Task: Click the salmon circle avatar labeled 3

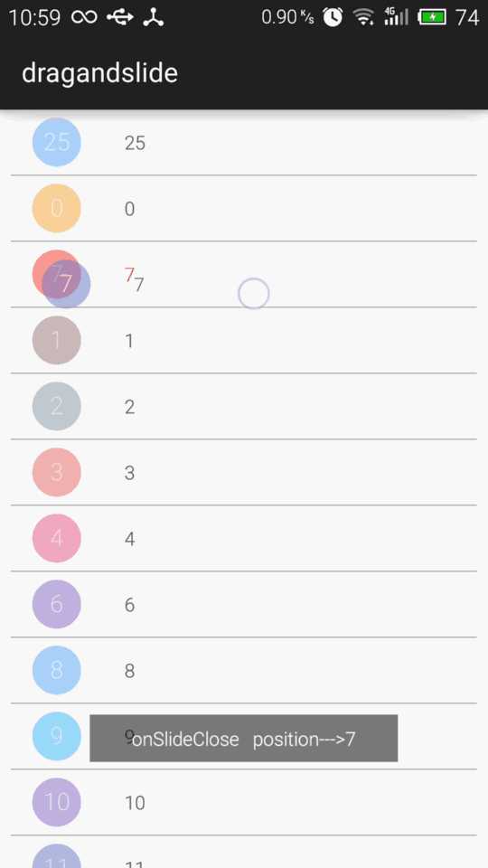Action: (x=56, y=472)
